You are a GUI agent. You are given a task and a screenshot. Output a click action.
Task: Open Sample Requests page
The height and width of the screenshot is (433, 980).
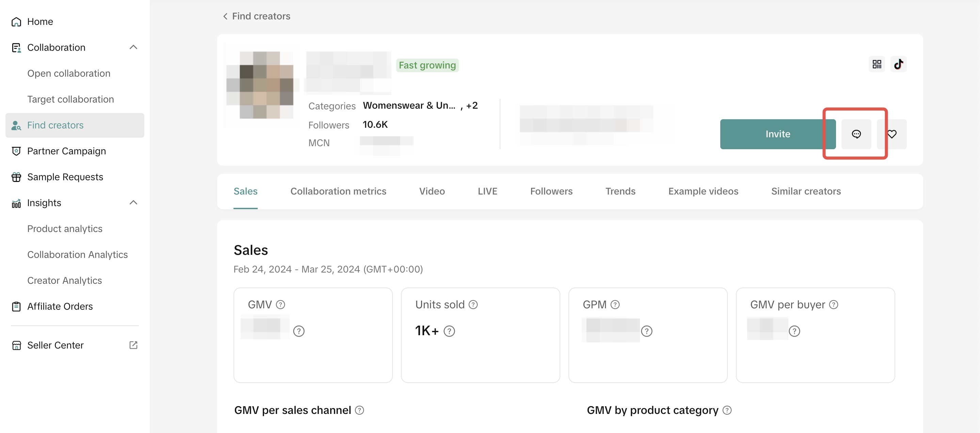coord(65,177)
